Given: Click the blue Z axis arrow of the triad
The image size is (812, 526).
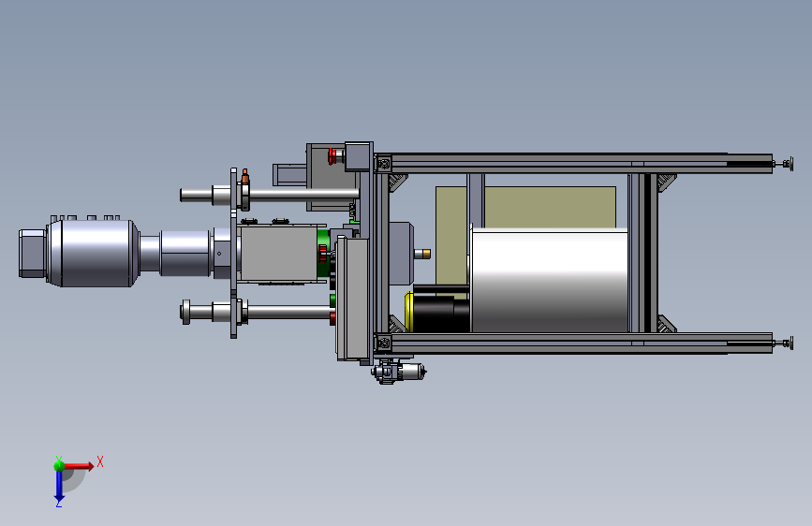Looking at the screenshot, I should click(58, 487).
